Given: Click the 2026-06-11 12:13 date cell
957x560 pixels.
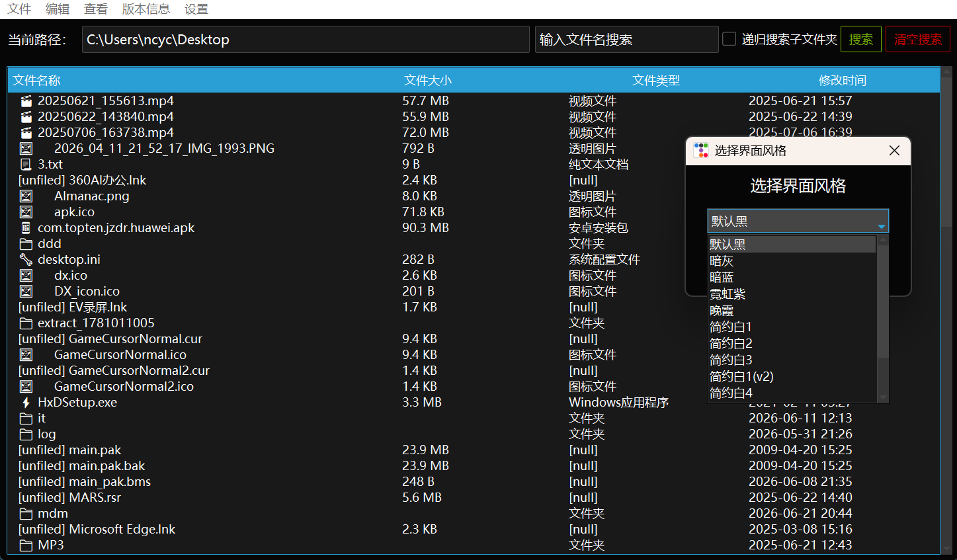Looking at the screenshot, I should pos(800,419).
